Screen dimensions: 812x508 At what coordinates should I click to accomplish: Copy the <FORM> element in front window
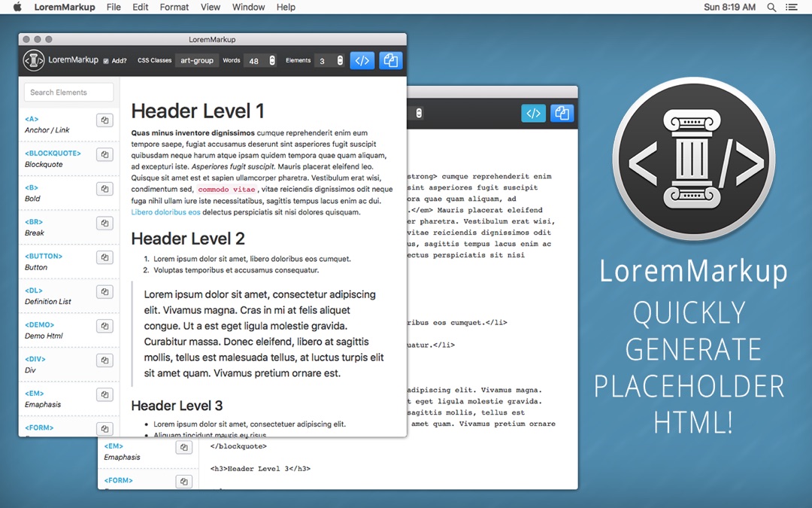(x=105, y=429)
